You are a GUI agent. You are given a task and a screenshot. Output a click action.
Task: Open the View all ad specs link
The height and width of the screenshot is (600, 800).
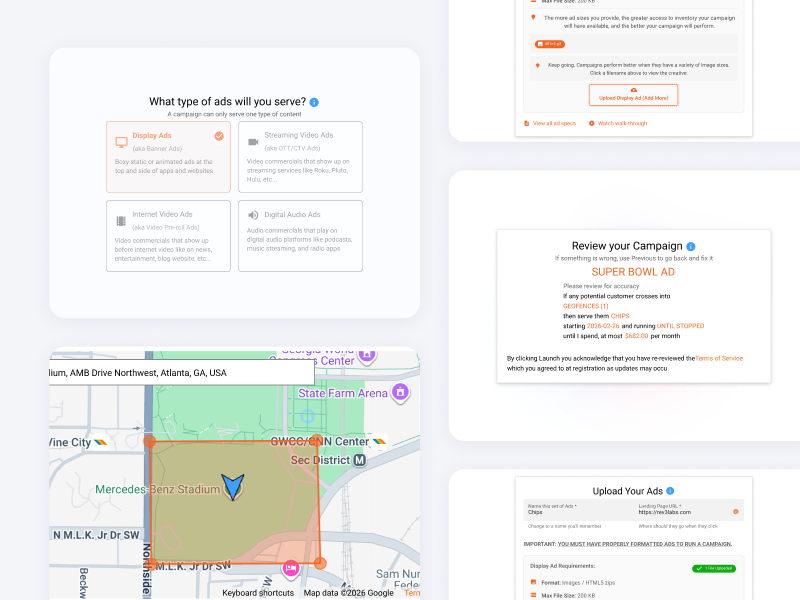[553, 123]
